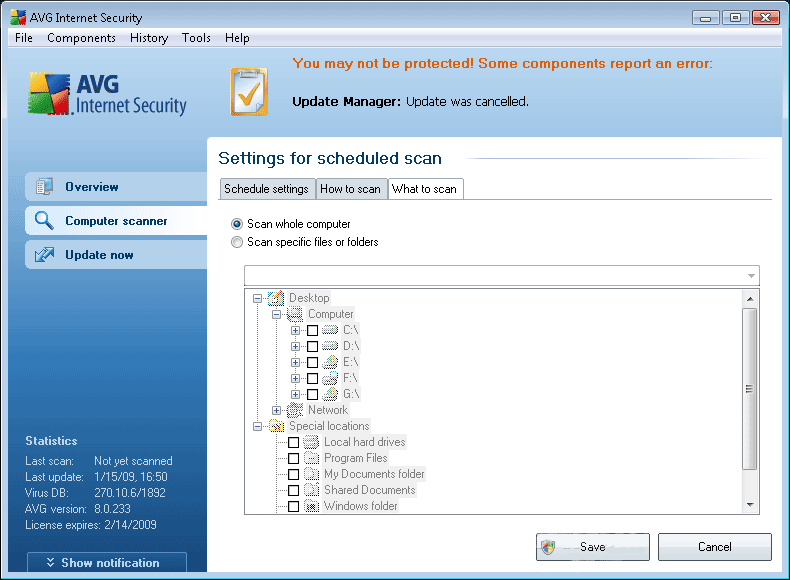
Task: Switch to Schedule settings tab
Action: [x=267, y=189]
